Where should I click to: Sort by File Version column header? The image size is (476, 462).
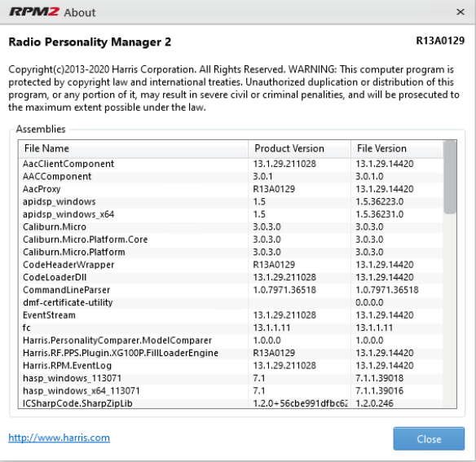(x=397, y=148)
